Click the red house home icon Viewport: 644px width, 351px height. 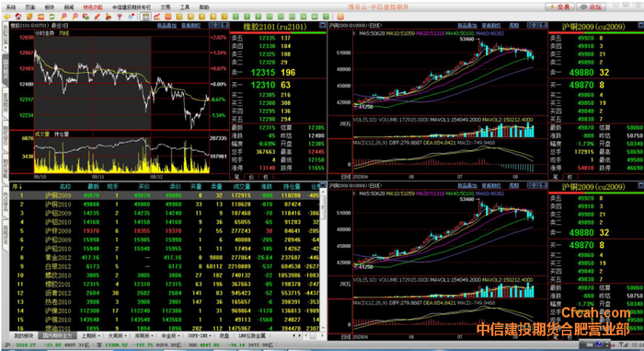(18, 17)
